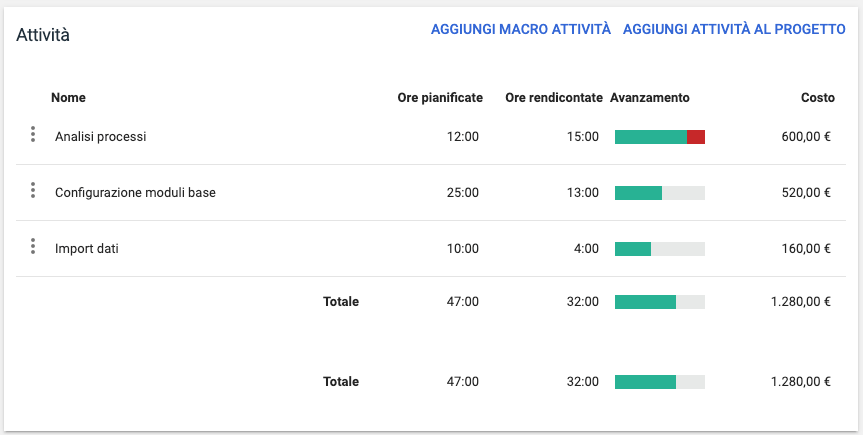The width and height of the screenshot is (863, 435).
Task: Click the Import dati progress bar
Action: 660,249
